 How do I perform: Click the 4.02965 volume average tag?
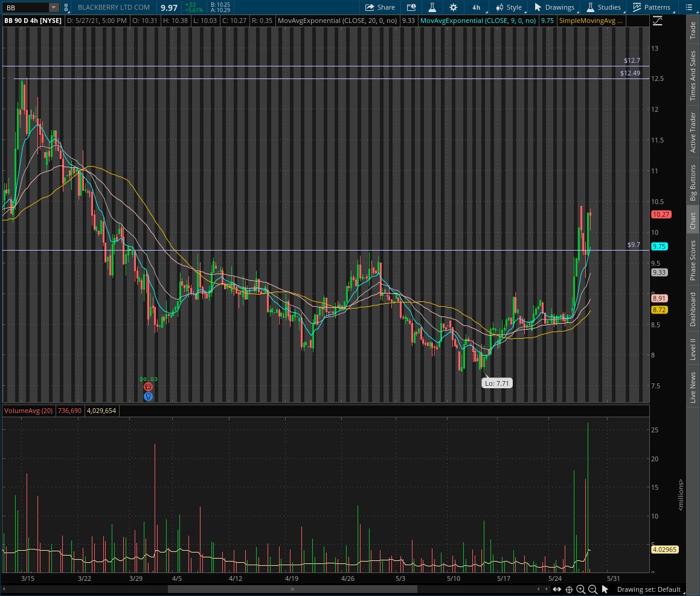coord(665,550)
